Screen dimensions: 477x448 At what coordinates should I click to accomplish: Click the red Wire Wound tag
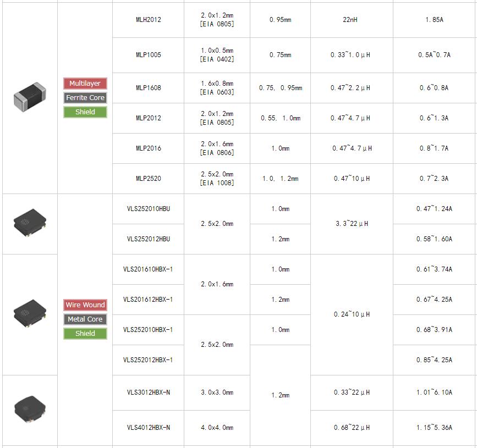point(85,305)
